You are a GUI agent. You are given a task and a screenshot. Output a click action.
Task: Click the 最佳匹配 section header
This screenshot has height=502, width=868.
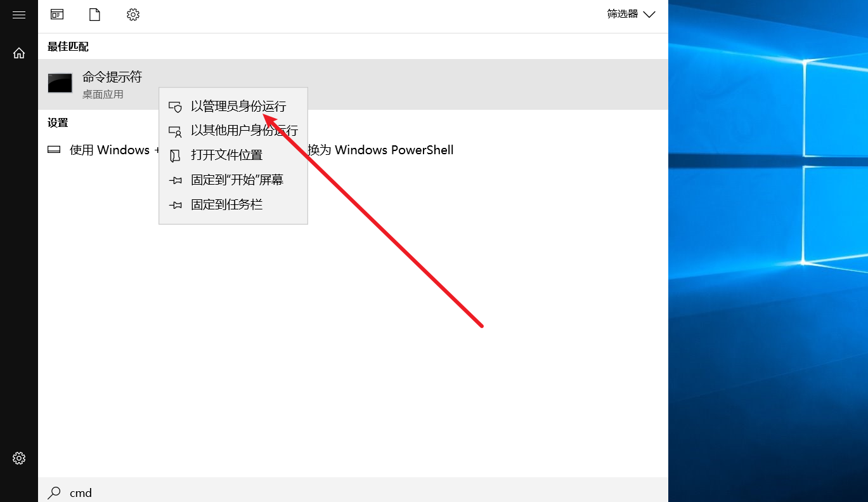pyautogui.click(x=68, y=47)
